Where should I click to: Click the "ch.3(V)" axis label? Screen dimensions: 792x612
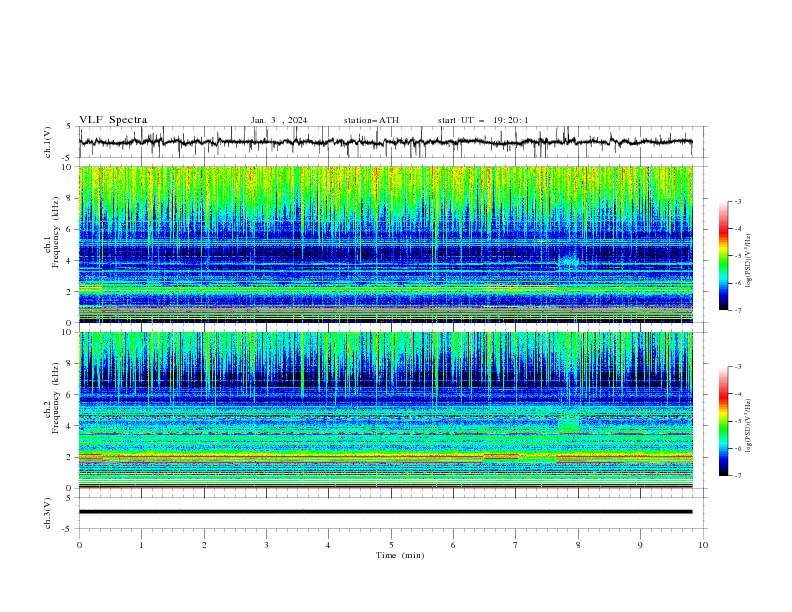tap(48, 513)
